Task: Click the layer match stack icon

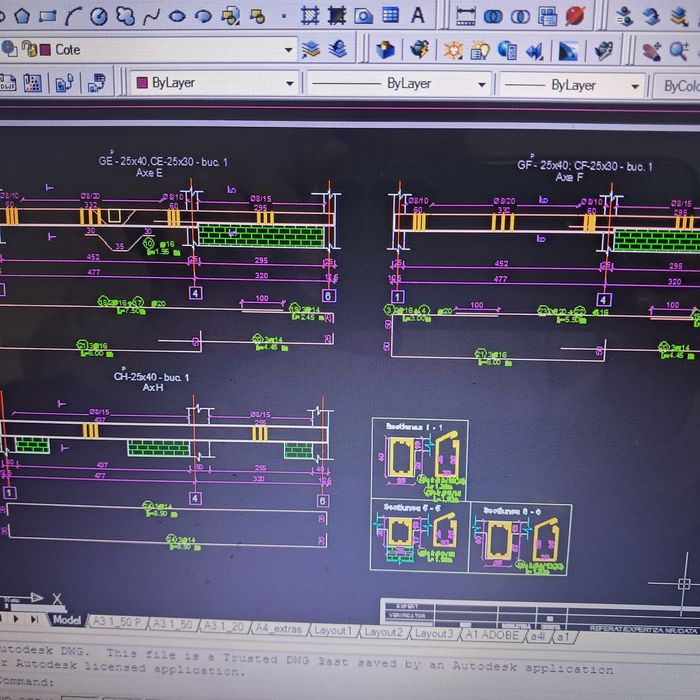Action: click(679, 17)
